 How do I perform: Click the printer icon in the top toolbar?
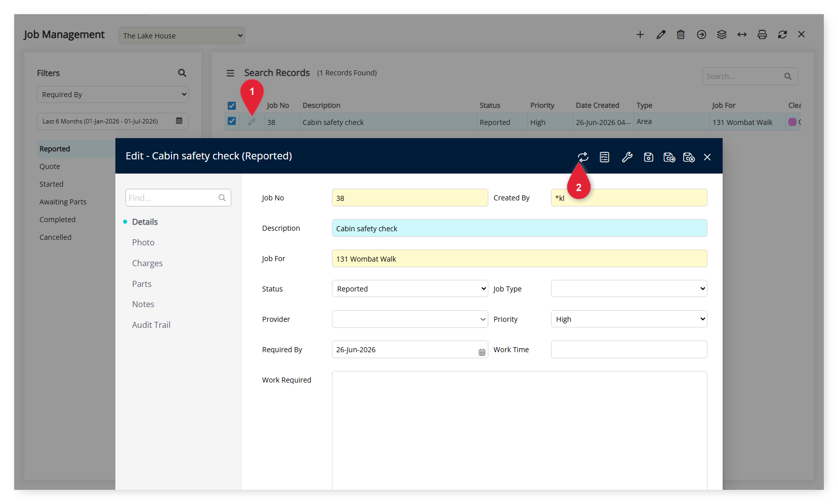[x=762, y=34]
